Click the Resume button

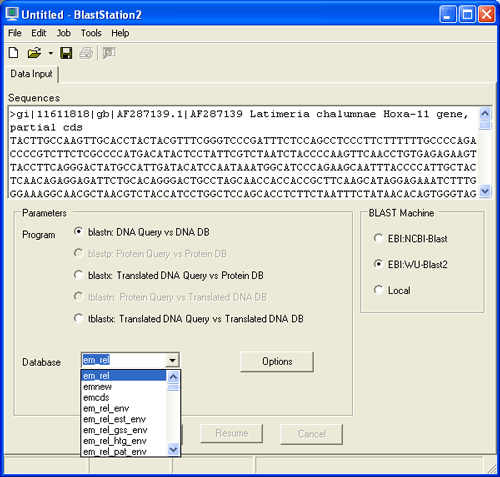point(232,433)
